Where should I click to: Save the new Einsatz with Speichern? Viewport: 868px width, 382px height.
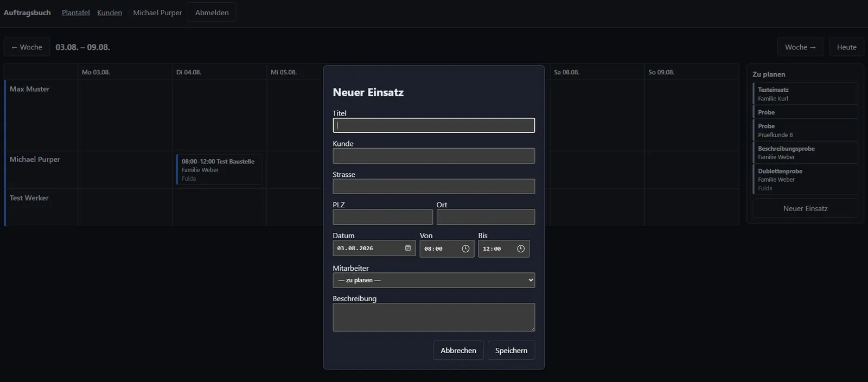coord(511,351)
